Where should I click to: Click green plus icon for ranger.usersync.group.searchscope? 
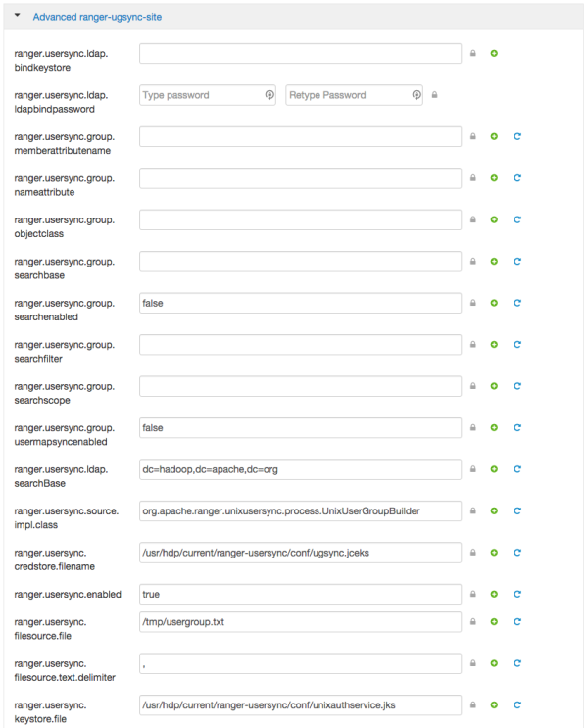494,386
